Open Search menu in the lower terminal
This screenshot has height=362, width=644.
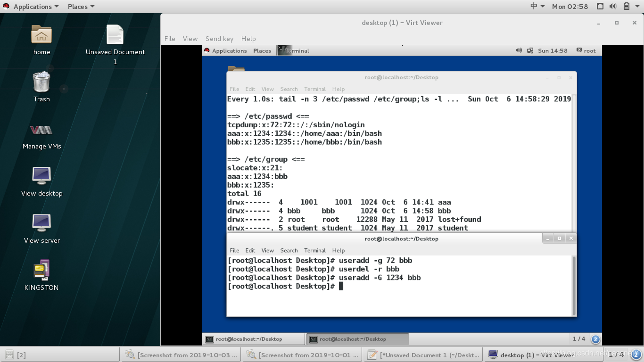[x=289, y=250]
